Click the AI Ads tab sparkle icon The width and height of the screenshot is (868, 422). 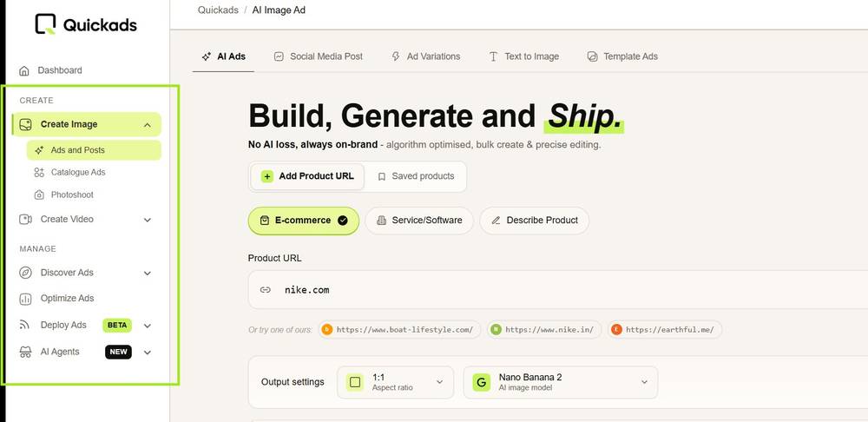207,56
